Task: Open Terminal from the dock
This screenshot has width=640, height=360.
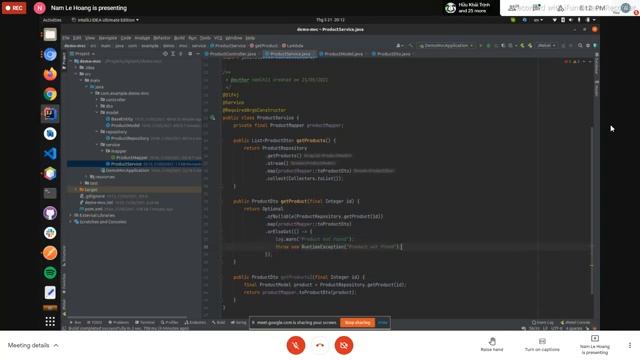Action: 50,193
